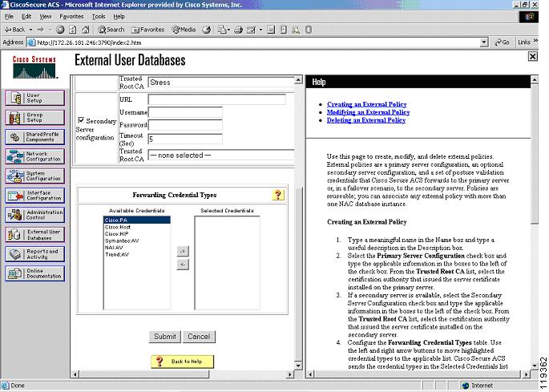
Task: Open System Configuration section
Action: (34, 176)
